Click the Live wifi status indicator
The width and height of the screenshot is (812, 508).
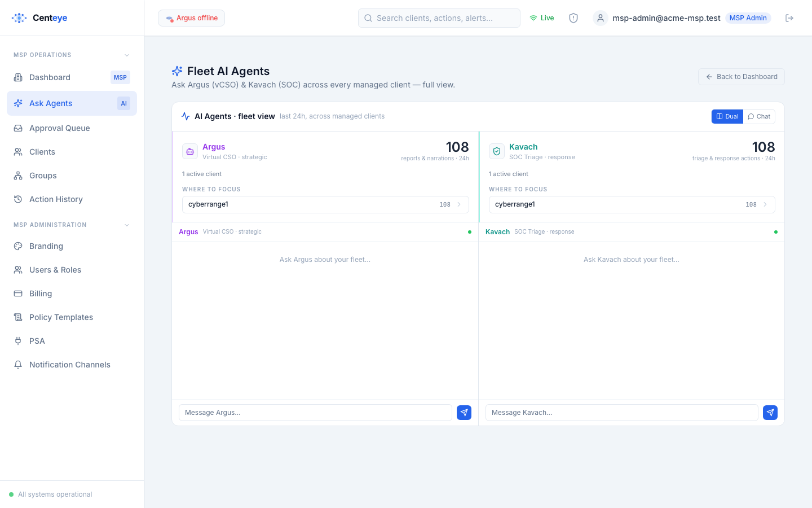click(541, 18)
